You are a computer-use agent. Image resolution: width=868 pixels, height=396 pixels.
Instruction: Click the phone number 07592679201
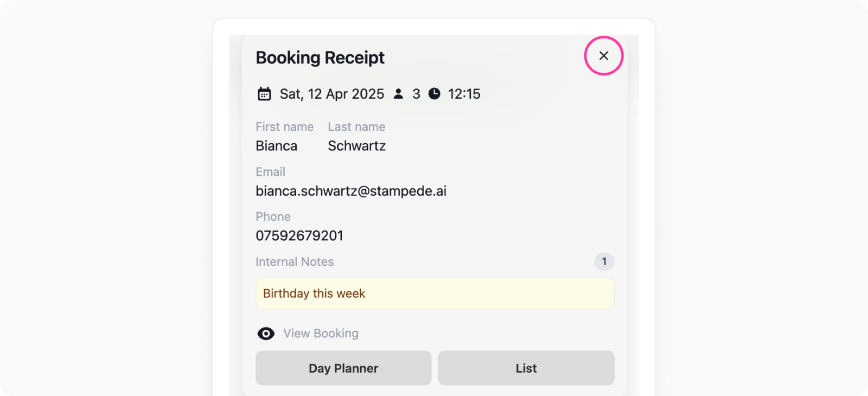[299, 236]
